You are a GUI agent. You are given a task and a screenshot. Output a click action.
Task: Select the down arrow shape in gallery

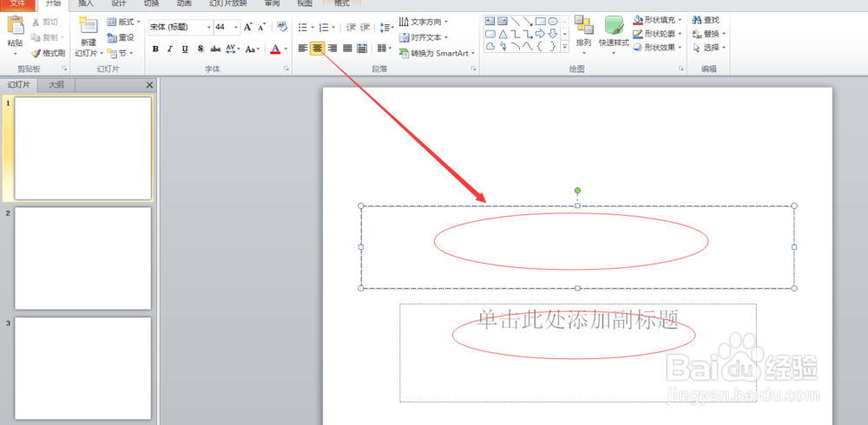point(552,34)
